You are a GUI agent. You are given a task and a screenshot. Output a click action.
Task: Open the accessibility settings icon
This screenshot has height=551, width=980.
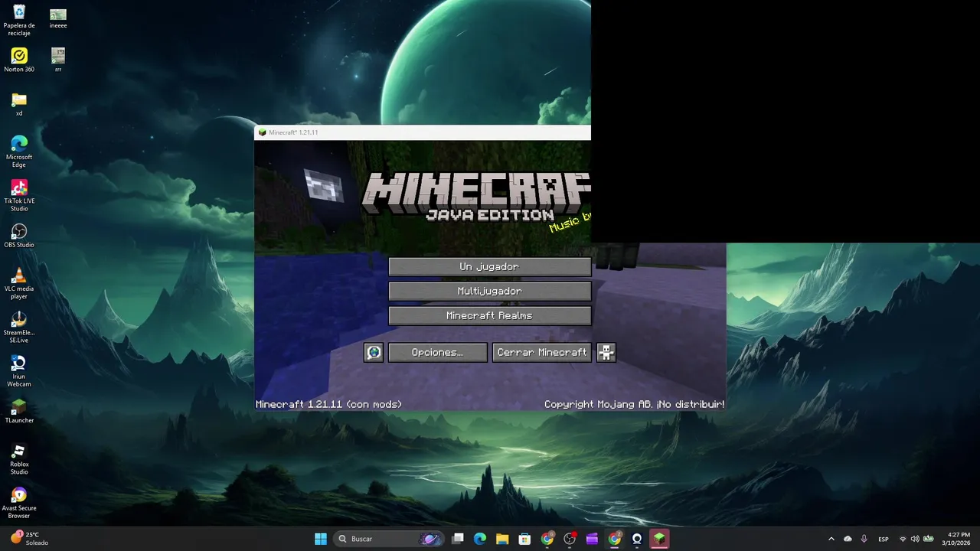pyautogui.click(x=606, y=352)
